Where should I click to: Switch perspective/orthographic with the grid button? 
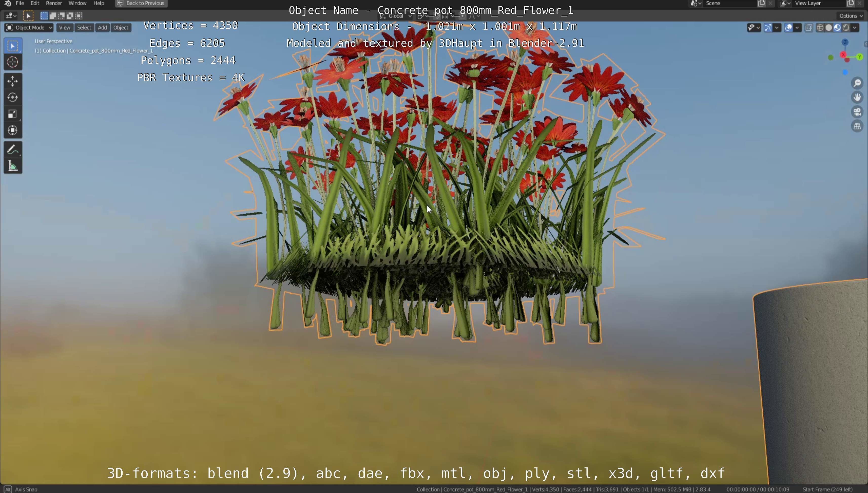pos(857,126)
